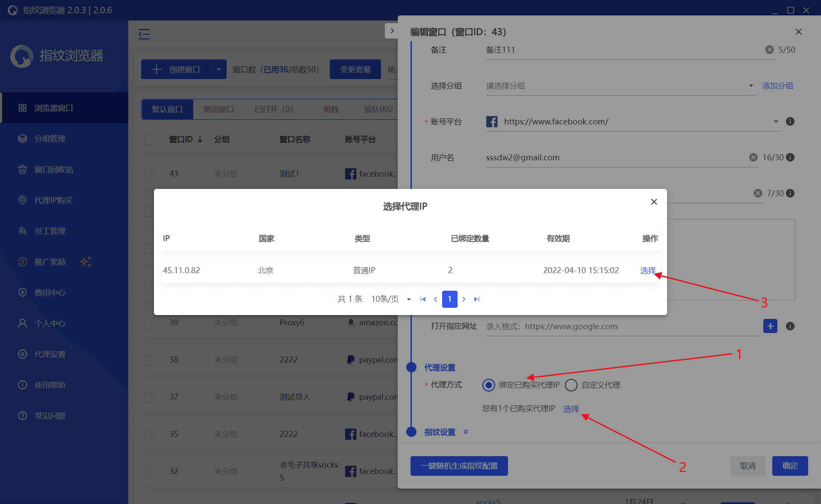Collapse the sidebar menu icon

[x=144, y=34]
